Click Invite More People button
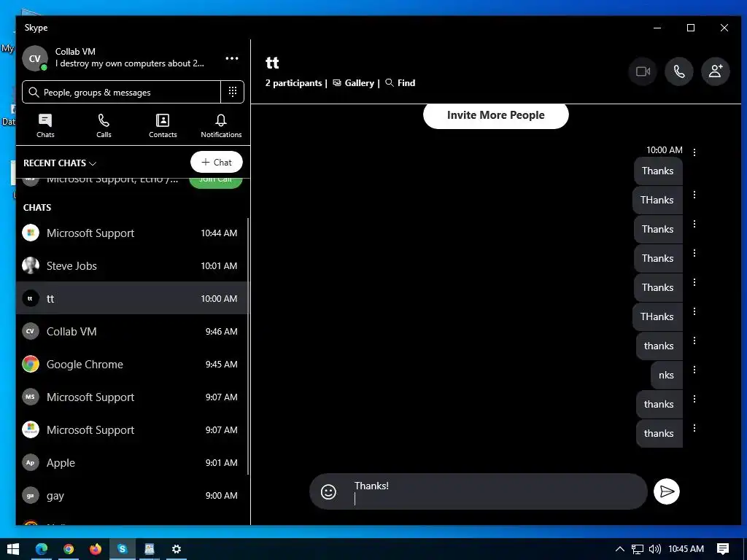This screenshot has width=747, height=560. click(x=495, y=115)
